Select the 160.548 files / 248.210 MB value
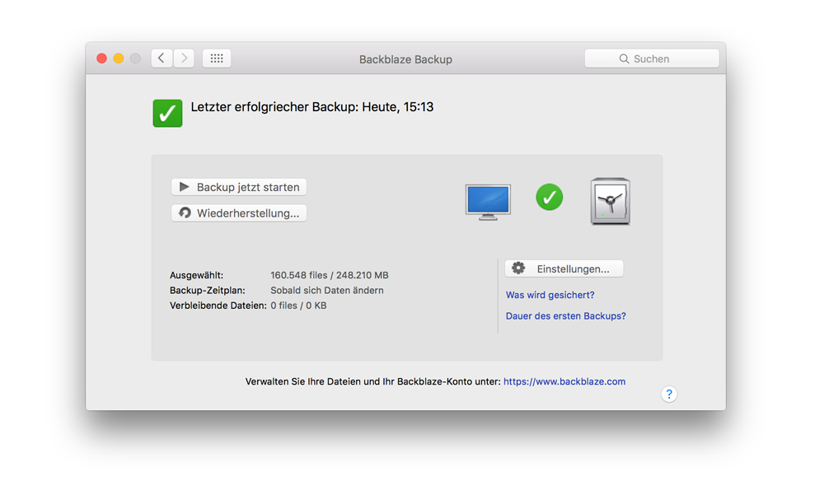 coord(330,275)
